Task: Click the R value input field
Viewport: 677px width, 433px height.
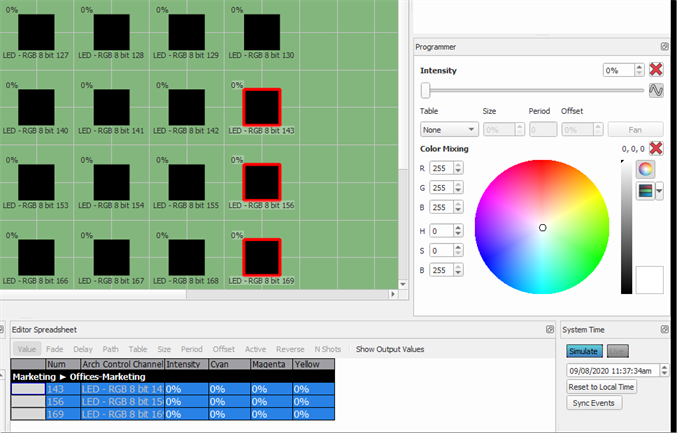Action: coord(444,168)
